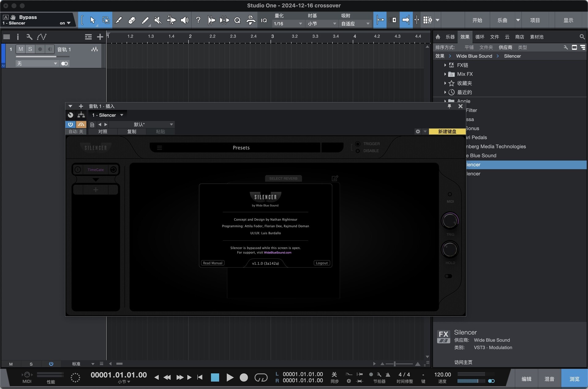Toggle the Loop transport button
588x389 pixels.
pos(261,378)
